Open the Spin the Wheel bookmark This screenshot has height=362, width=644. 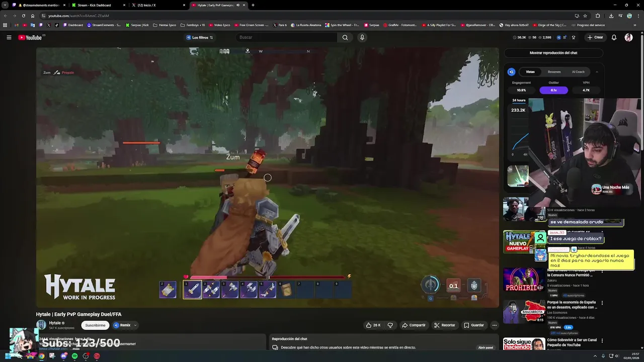[x=342, y=25]
